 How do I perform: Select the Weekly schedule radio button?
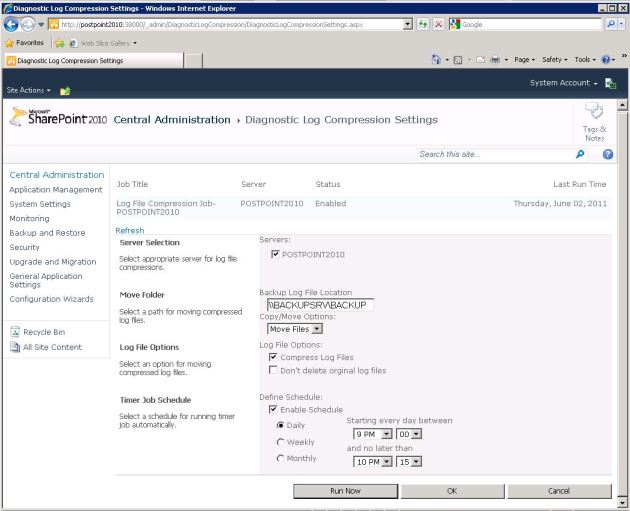tap(280, 441)
